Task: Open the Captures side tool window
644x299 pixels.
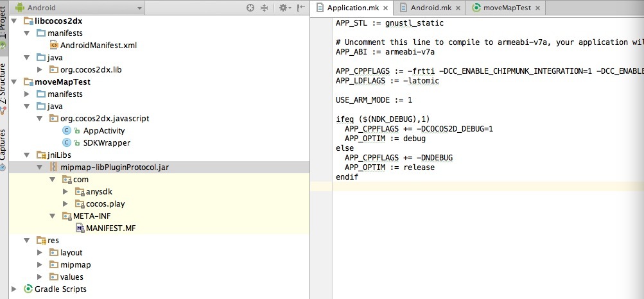Action: tap(3, 149)
